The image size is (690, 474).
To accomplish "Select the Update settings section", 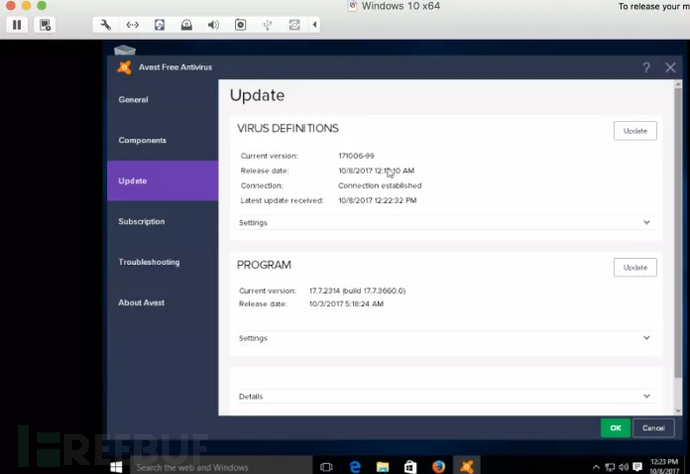I will tap(162, 181).
